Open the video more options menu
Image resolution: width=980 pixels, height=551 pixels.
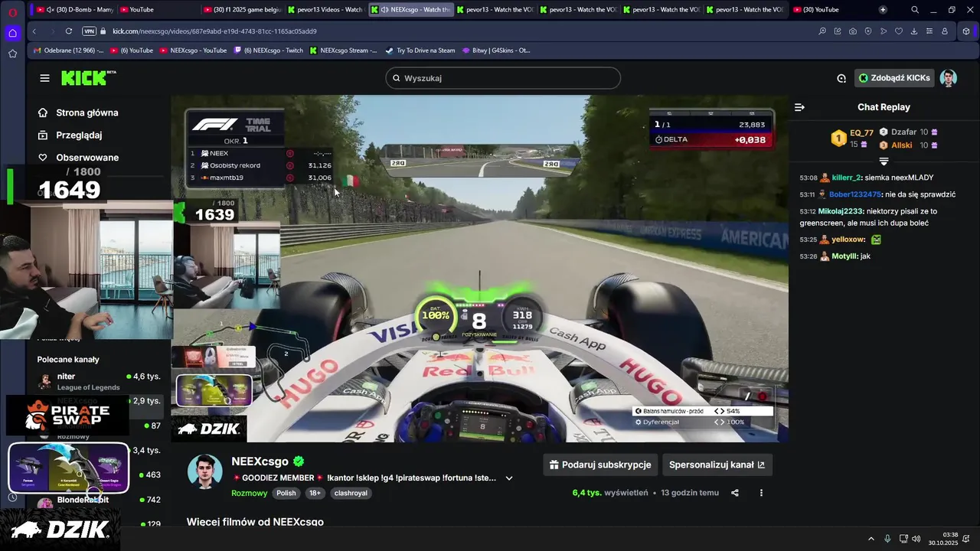point(761,493)
